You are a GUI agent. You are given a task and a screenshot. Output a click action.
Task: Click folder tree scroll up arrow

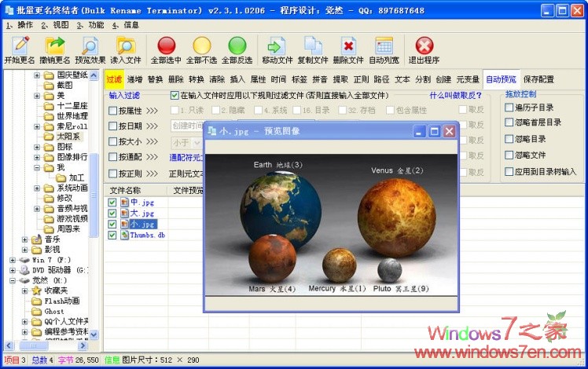tap(94, 75)
